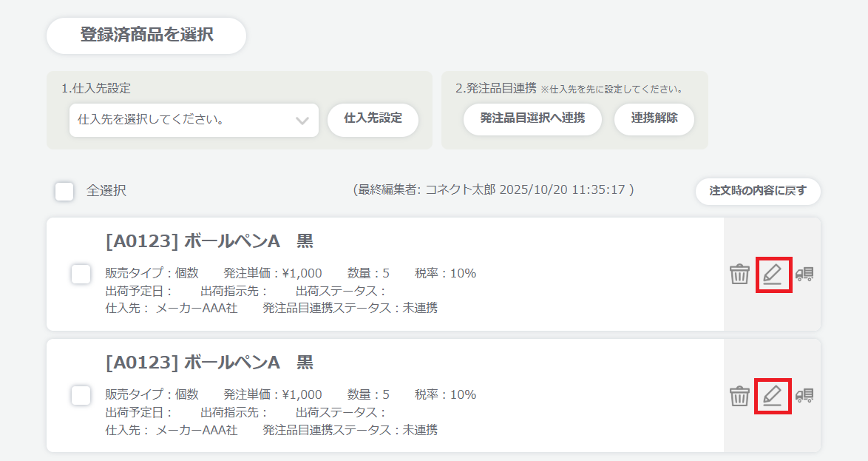868x461 pixels.
Task: Click 仕入先: メーカーAAA社 in the second card
Action: 172,430
